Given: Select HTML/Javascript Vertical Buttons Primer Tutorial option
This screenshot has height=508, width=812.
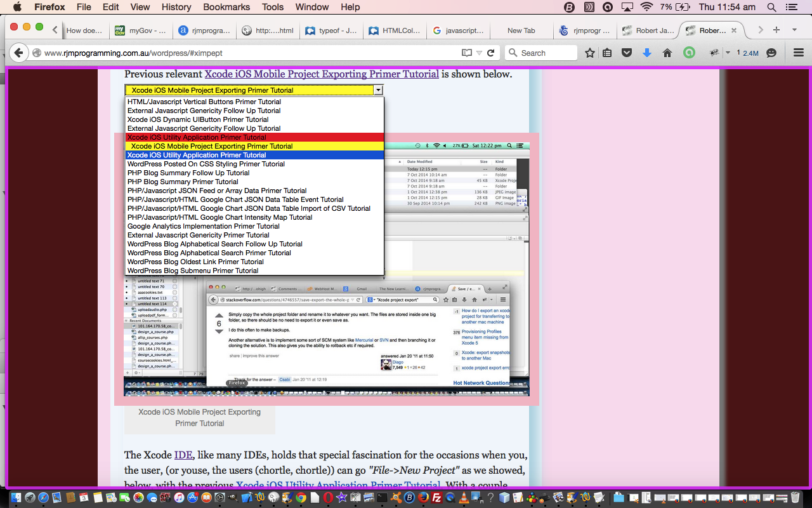Looking at the screenshot, I should [x=254, y=102].
